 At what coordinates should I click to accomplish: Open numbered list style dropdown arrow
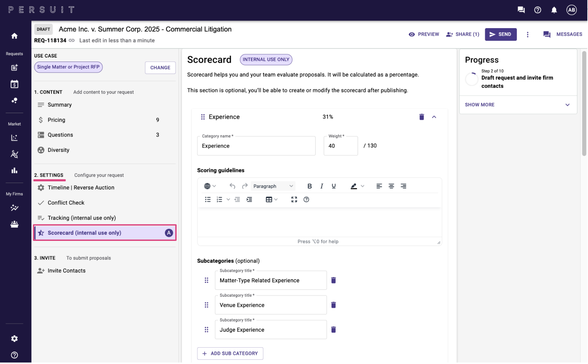tap(228, 199)
